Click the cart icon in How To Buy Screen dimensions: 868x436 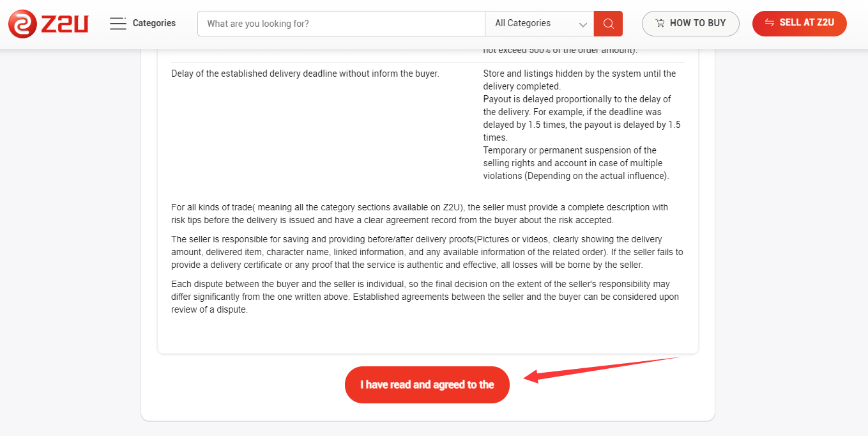pyautogui.click(x=660, y=24)
